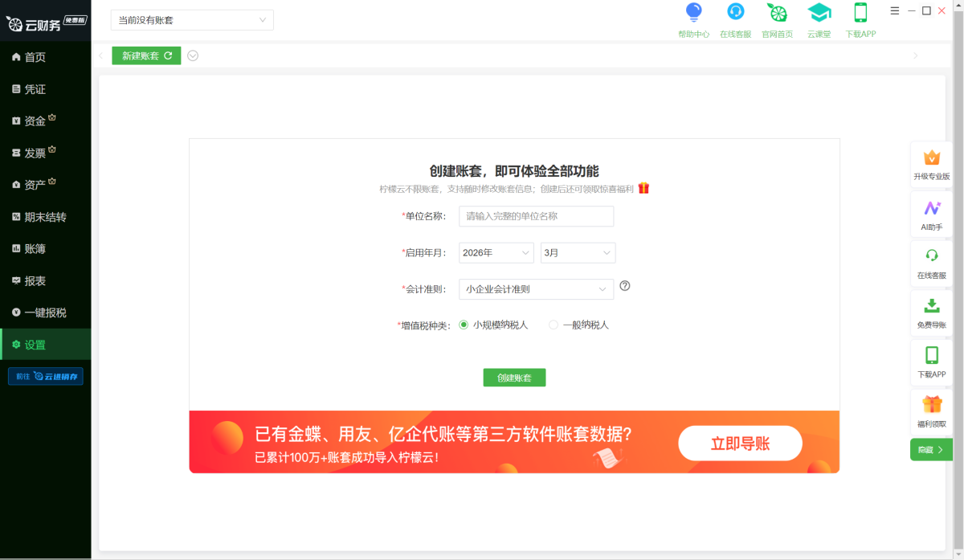Open the 会计准则 accounting standard dropdown

[536, 288]
